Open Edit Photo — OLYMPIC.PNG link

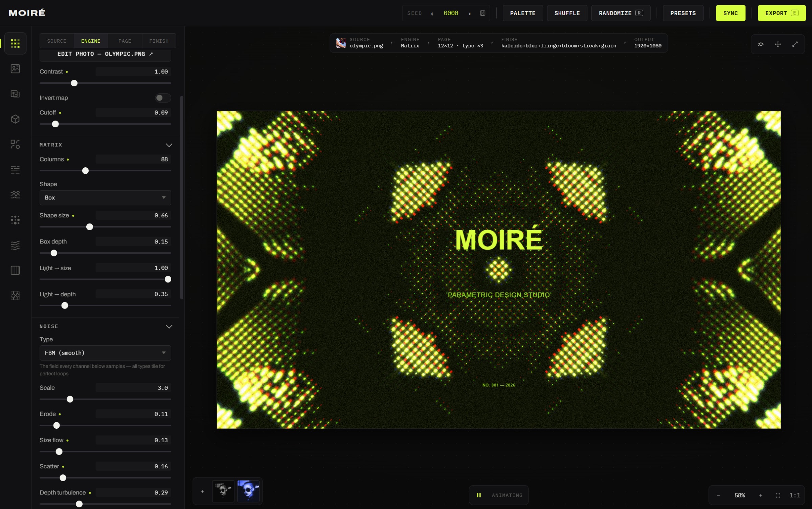click(x=105, y=54)
